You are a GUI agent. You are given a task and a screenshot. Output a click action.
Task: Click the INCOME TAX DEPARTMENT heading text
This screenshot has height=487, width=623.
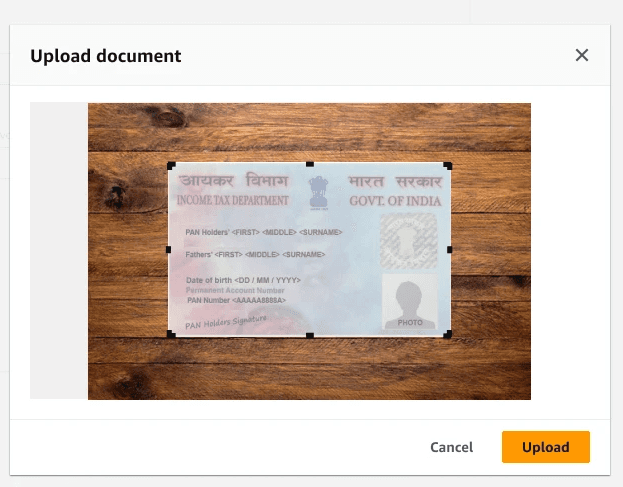[x=233, y=200]
